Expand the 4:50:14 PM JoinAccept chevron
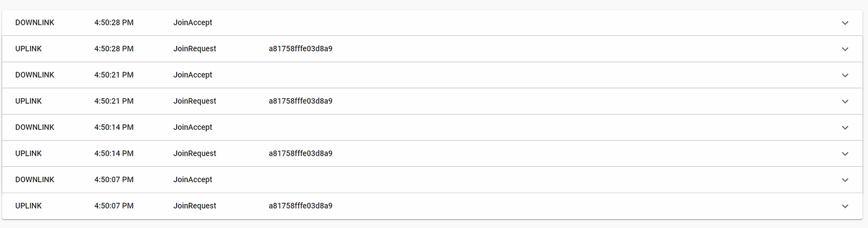868x228 pixels. click(845, 128)
